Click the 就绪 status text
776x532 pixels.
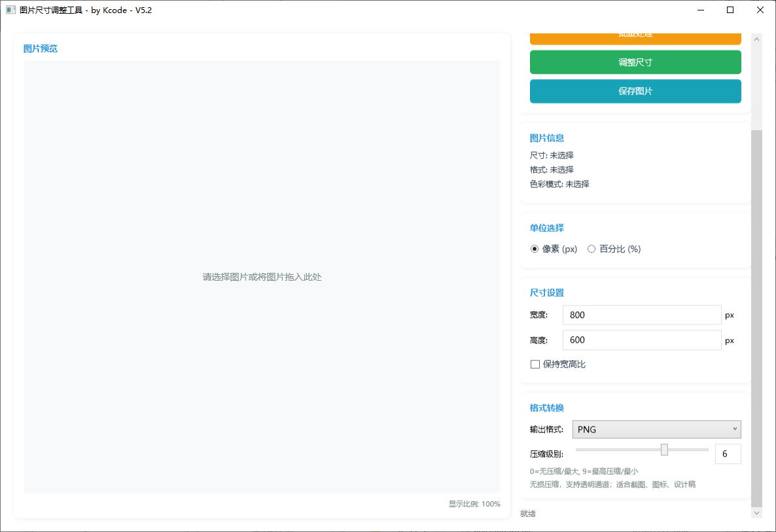tap(527, 513)
